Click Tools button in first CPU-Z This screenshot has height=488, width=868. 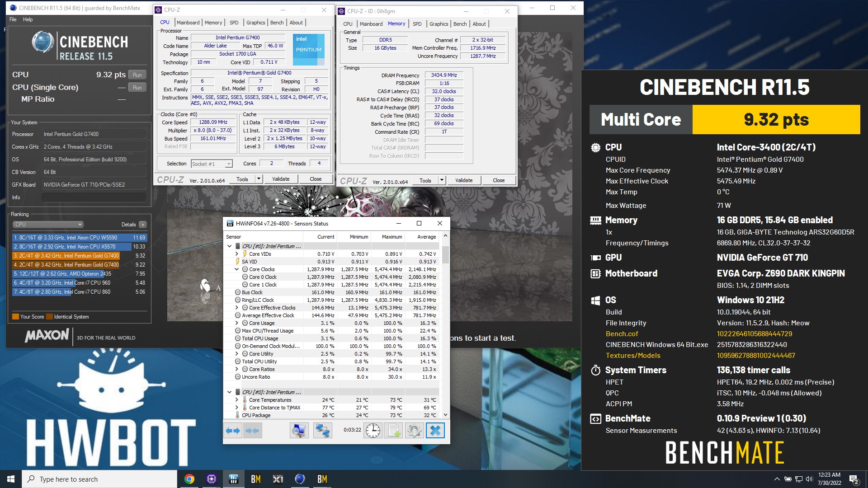[242, 179]
